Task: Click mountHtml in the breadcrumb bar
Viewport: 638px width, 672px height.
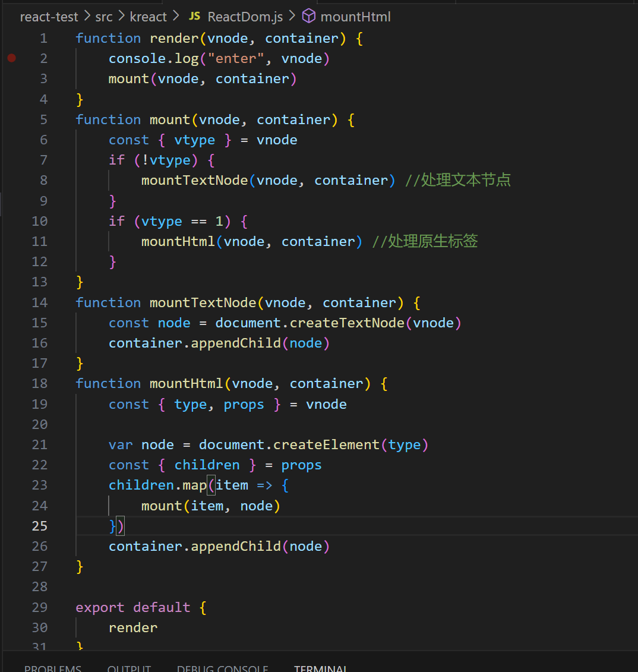Action: tap(355, 16)
